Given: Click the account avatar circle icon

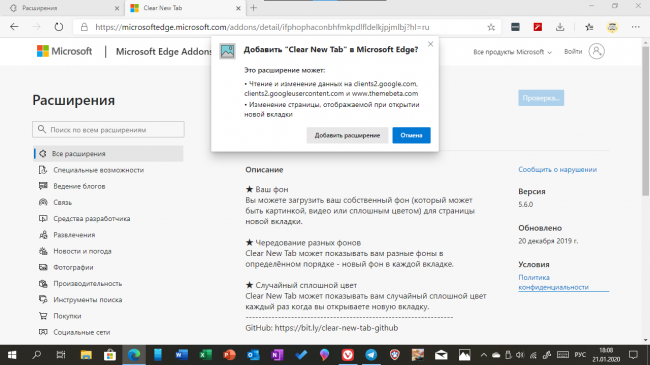Looking at the screenshot, I should [x=597, y=51].
